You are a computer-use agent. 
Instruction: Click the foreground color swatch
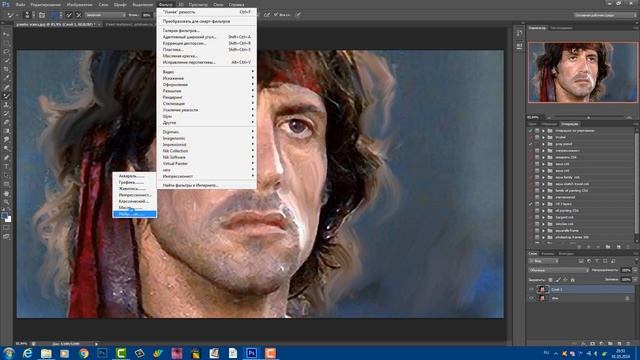tap(4, 215)
